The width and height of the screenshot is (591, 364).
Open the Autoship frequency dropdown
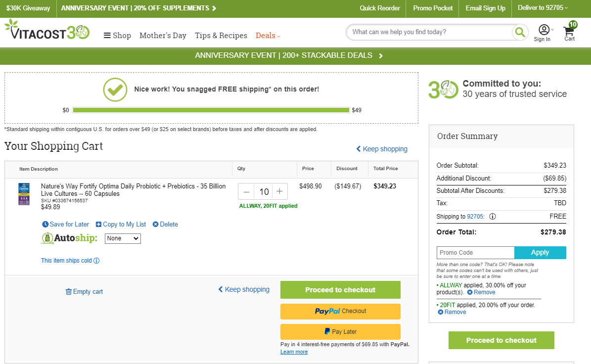(123, 238)
